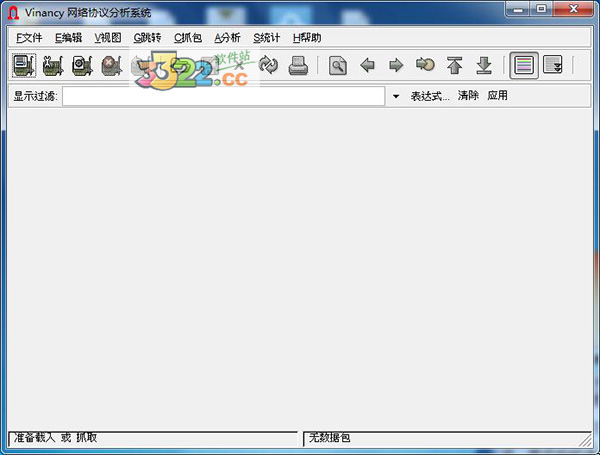Click the 显示过滤: label

(35, 96)
